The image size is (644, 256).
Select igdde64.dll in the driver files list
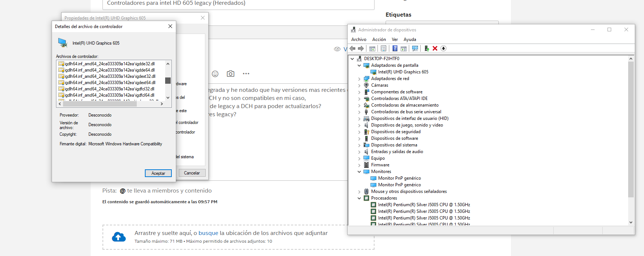pos(109,70)
